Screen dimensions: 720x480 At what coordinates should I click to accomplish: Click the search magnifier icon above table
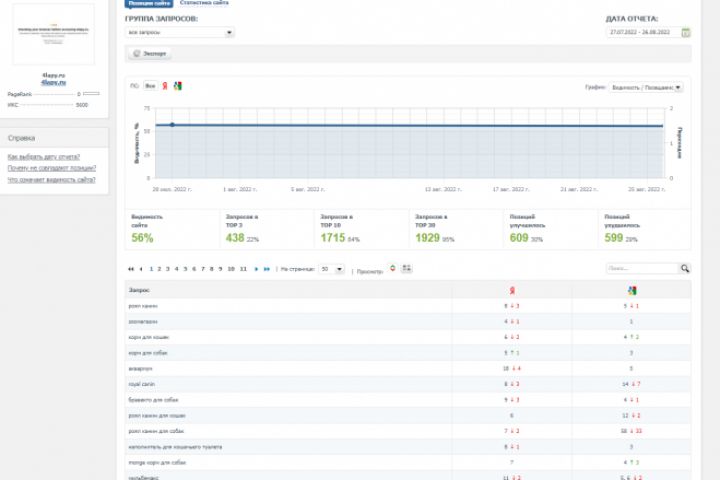coord(685,268)
